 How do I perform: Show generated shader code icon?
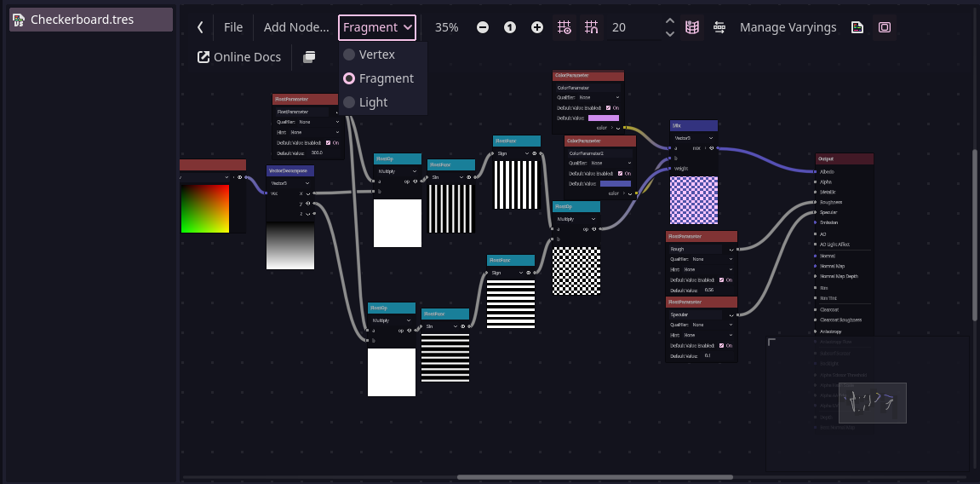coord(857,27)
